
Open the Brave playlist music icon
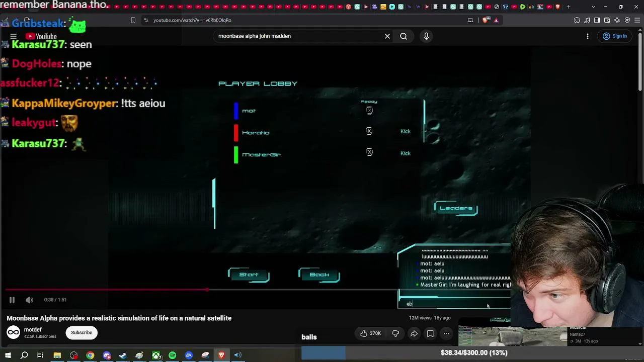pyautogui.click(x=587, y=20)
